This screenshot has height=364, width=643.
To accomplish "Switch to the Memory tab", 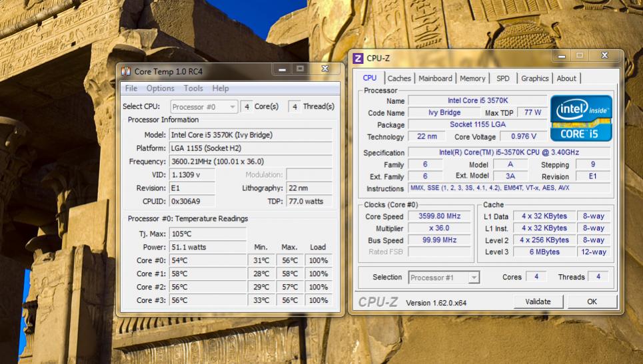I will click(x=472, y=79).
